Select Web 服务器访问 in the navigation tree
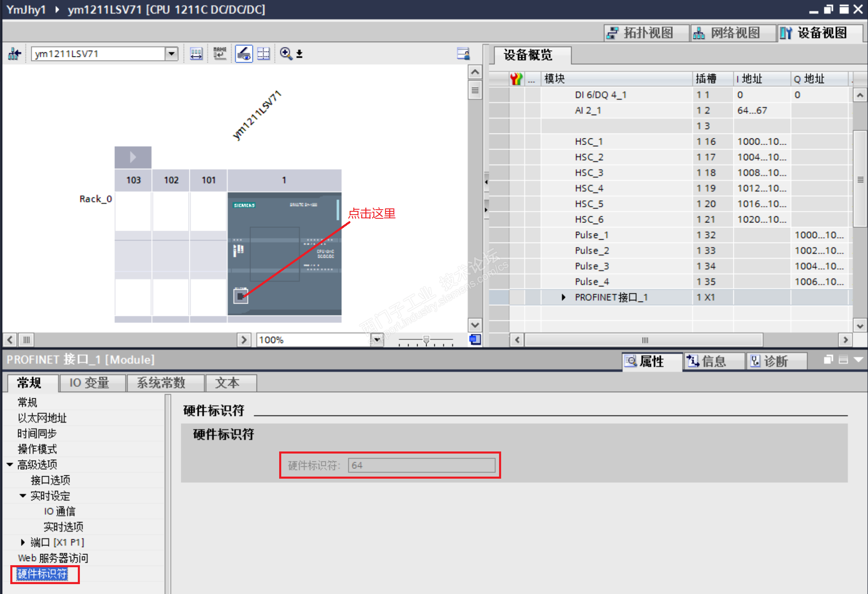This screenshot has width=868, height=594. coord(53,558)
